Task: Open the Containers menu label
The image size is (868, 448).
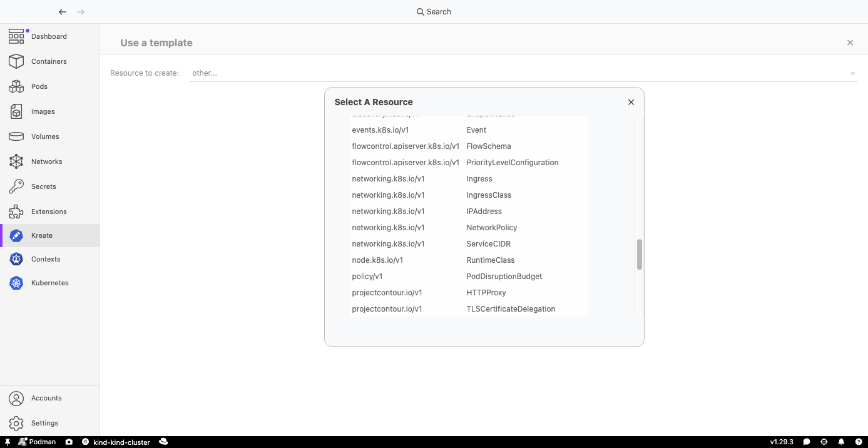Action: (x=49, y=61)
